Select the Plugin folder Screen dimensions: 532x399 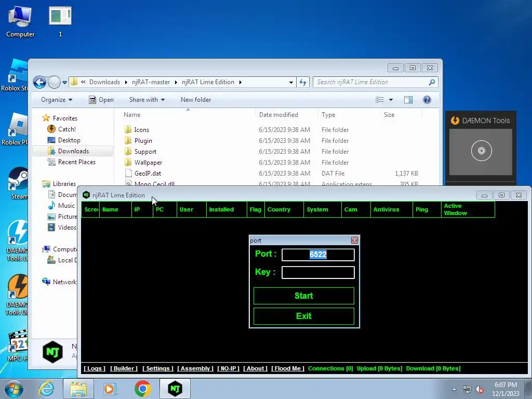pyautogui.click(x=143, y=140)
